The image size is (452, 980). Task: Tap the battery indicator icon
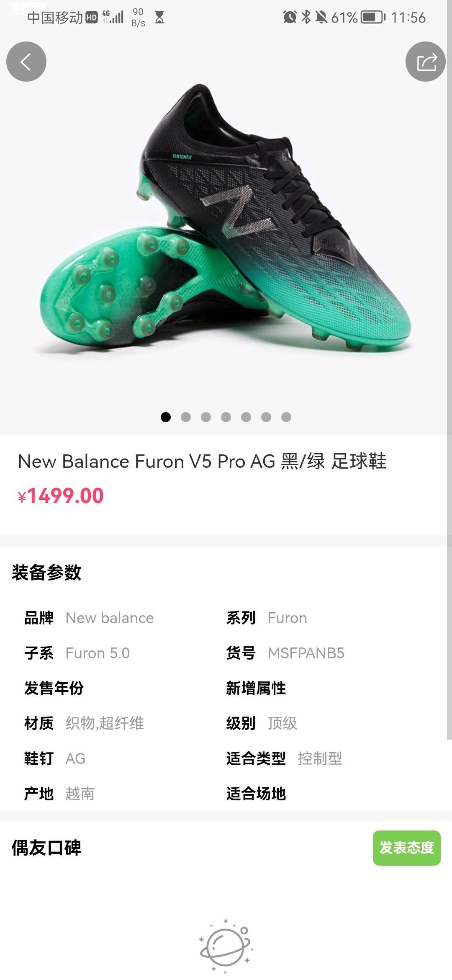coord(373,17)
